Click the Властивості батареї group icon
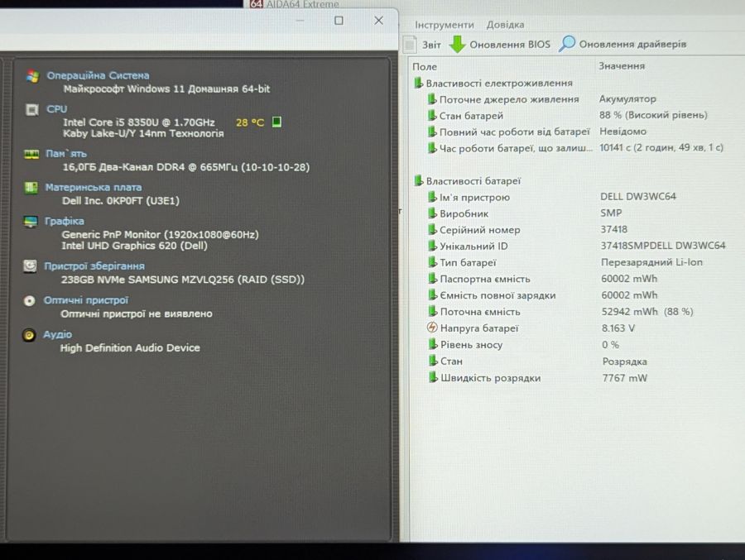 point(419,180)
